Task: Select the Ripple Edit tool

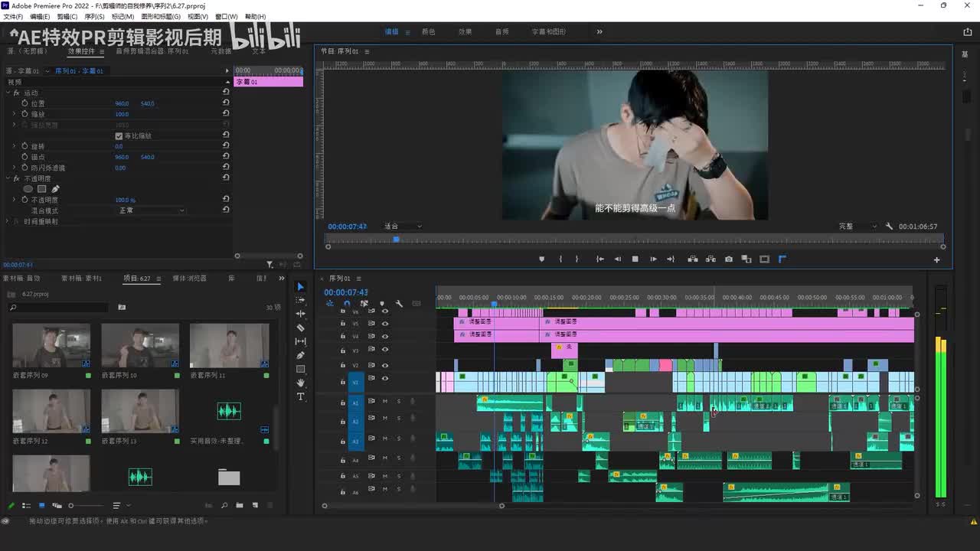Action: point(300,314)
